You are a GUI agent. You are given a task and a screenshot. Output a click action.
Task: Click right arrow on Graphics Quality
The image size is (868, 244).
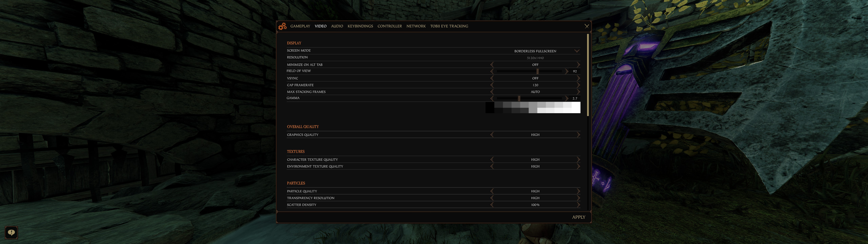(x=578, y=135)
